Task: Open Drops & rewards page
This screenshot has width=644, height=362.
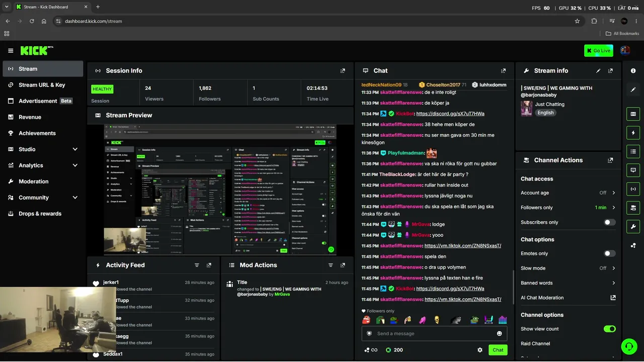Action: pos(43,214)
